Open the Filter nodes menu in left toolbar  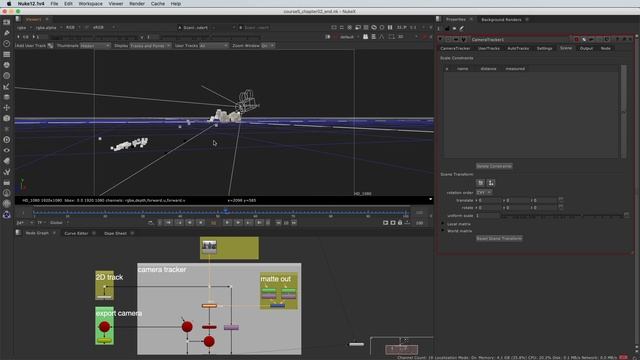pyautogui.click(x=7, y=76)
